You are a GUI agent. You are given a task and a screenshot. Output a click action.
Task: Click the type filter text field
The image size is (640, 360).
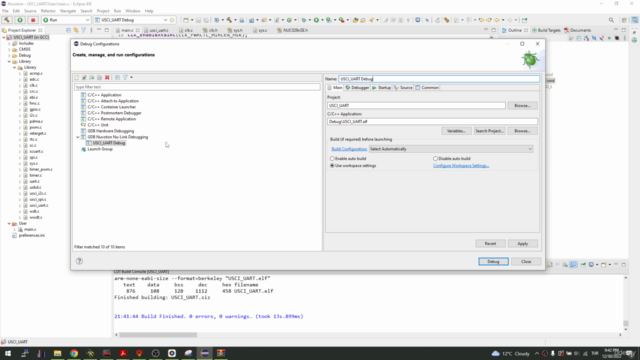(x=197, y=87)
